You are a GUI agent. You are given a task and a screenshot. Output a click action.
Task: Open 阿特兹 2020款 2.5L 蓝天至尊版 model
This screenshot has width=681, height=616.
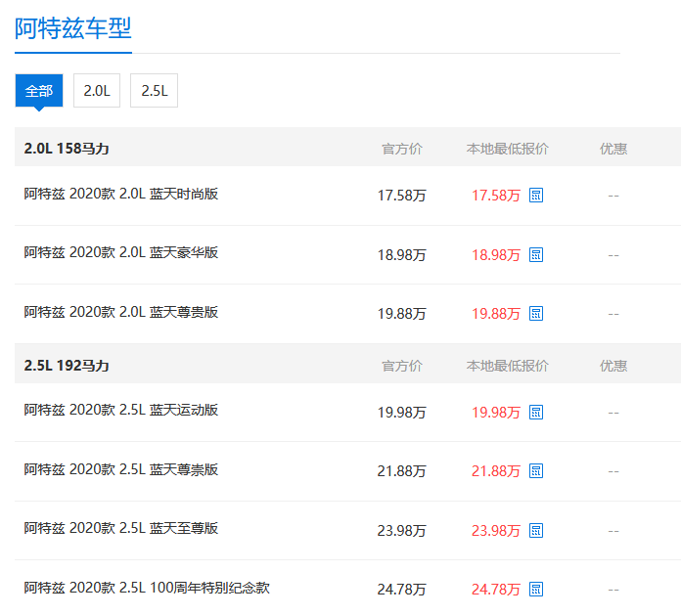[x=121, y=528]
